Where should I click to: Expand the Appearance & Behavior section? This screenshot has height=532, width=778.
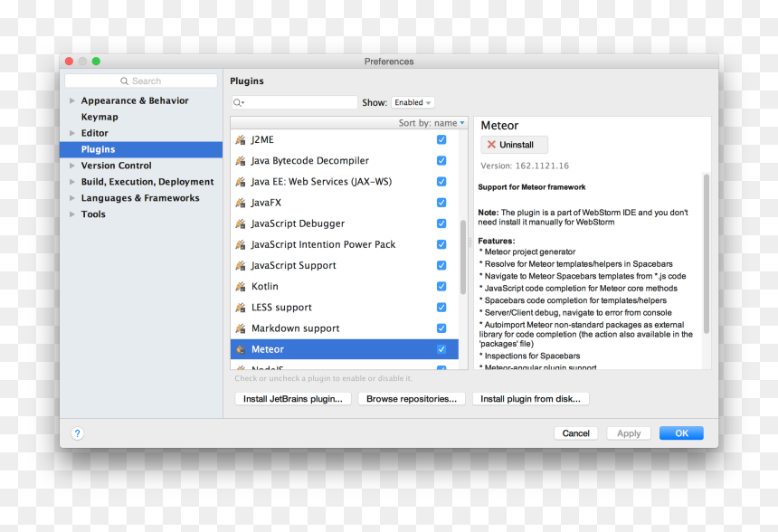pos(72,100)
